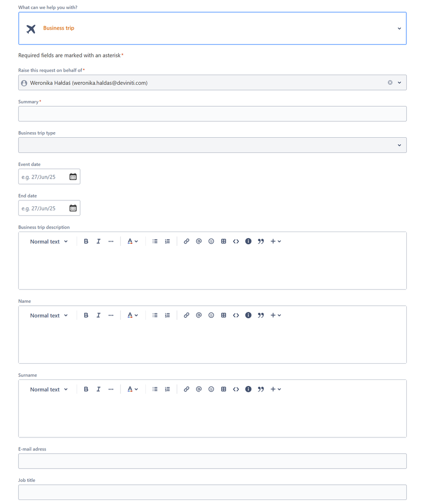Toggle bullet list in Name editor
Image resolution: width=423 pixels, height=504 pixels.
(155, 315)
